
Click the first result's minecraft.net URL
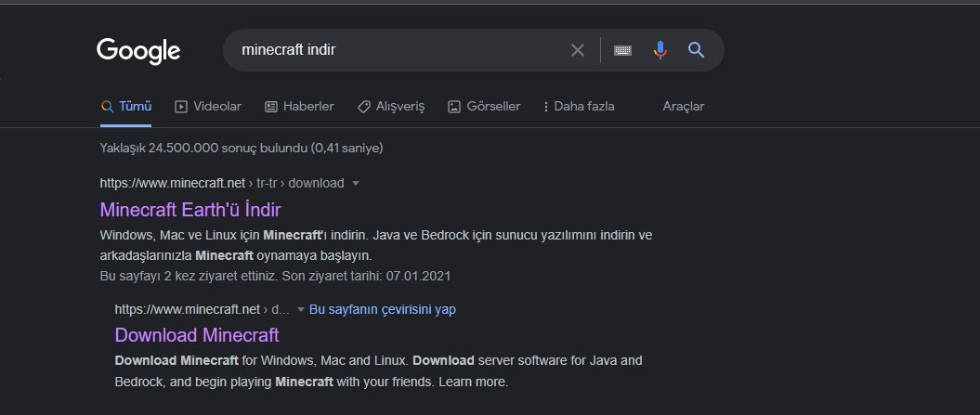[x=173, y=183]
